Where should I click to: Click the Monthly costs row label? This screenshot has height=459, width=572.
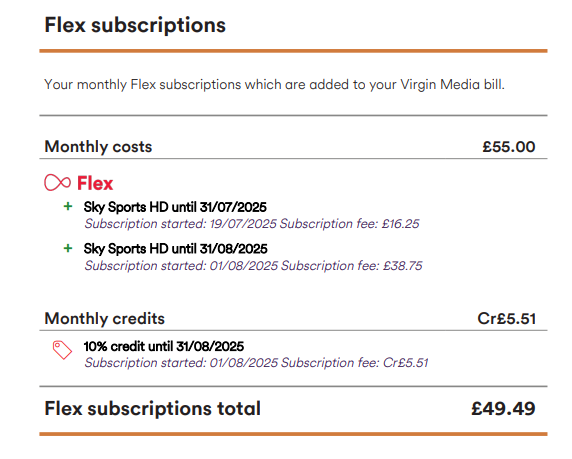click(98, 147)
